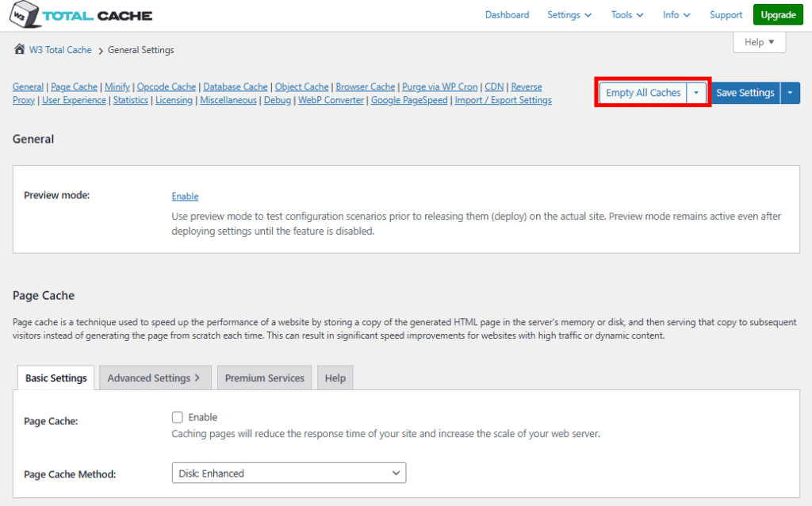812x506 pixels.
Task: Open dropdown arrow beside Empty All Caches
Action: [x=696, y=93]
